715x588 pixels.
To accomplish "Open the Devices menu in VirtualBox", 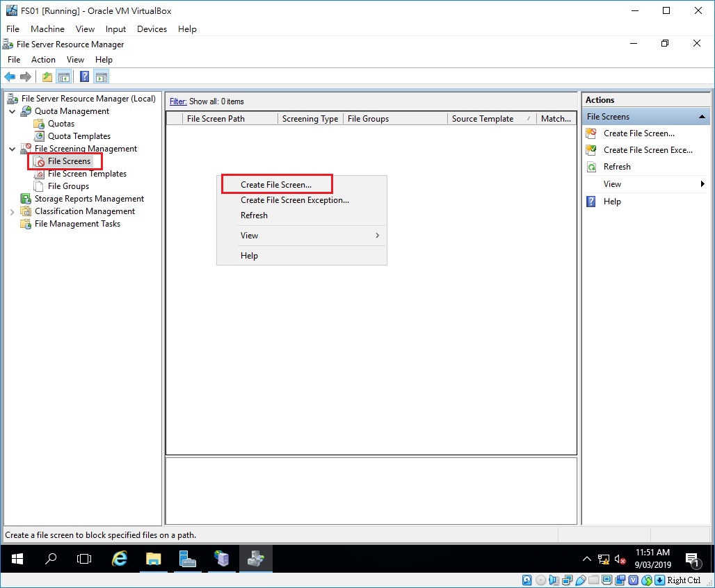I will (x=152, y=28).
